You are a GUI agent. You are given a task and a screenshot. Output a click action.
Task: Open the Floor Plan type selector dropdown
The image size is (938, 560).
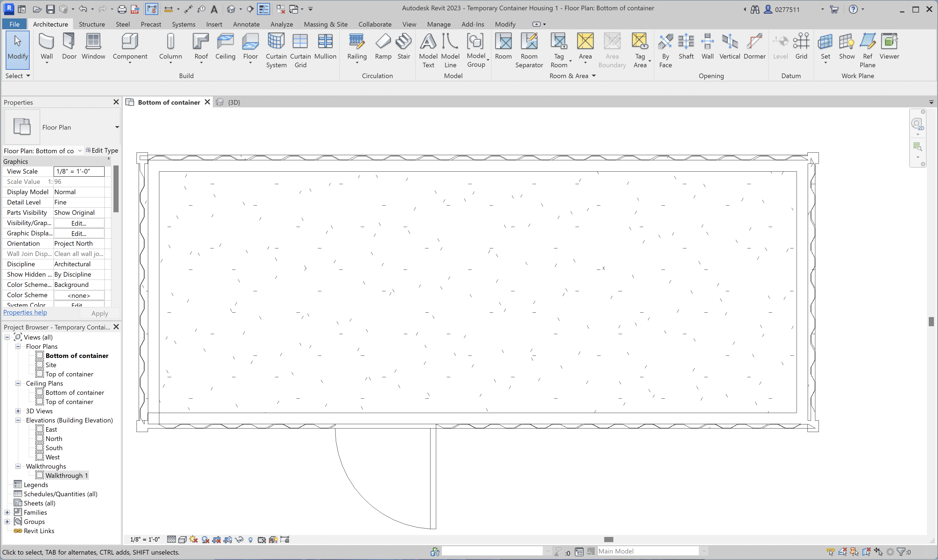pyautogui.click(x=117, y=127)
